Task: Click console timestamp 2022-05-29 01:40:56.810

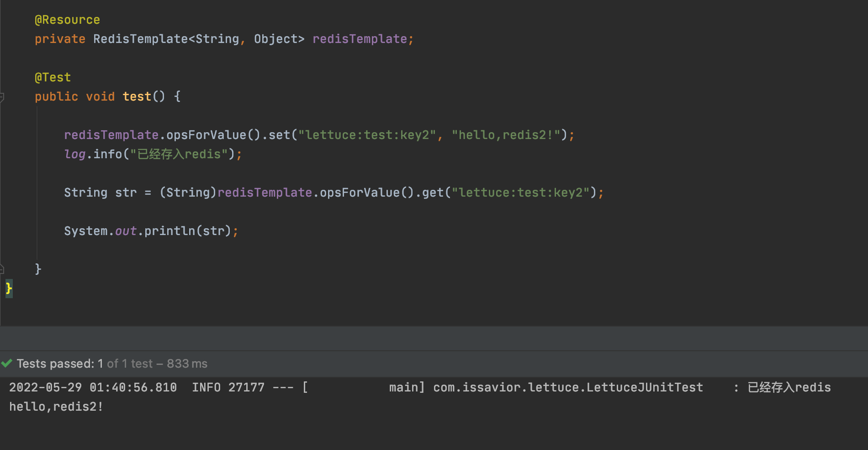Action: click(93, 388)
